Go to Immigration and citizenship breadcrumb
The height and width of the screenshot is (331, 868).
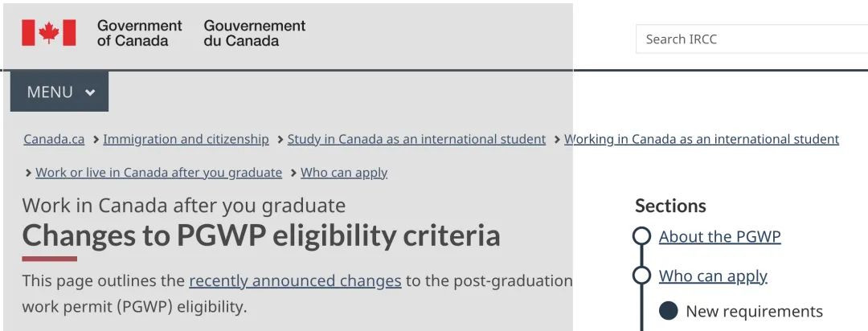186,140
